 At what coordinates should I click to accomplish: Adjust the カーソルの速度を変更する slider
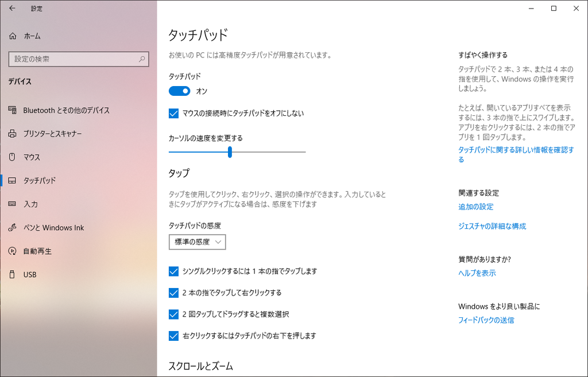229,151
